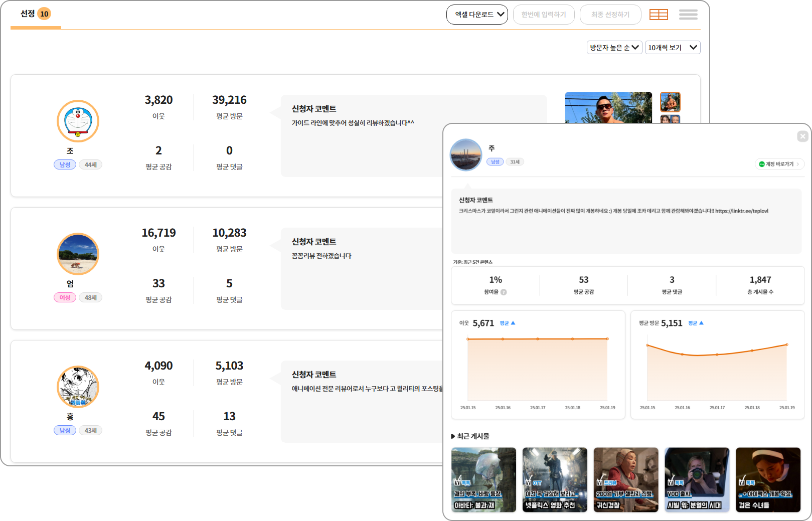The width and height of the screenshot is (812, 521).
Task: Open the 검은 수녀들 post thumbnail
Action: click(768, 480)
